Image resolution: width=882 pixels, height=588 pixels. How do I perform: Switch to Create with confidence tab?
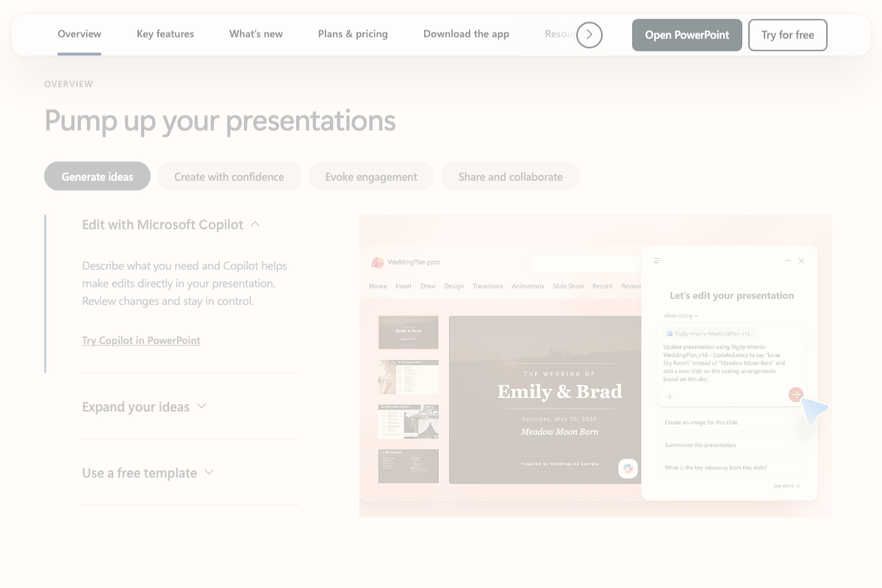pyautogui.click(x=229, y=176)
